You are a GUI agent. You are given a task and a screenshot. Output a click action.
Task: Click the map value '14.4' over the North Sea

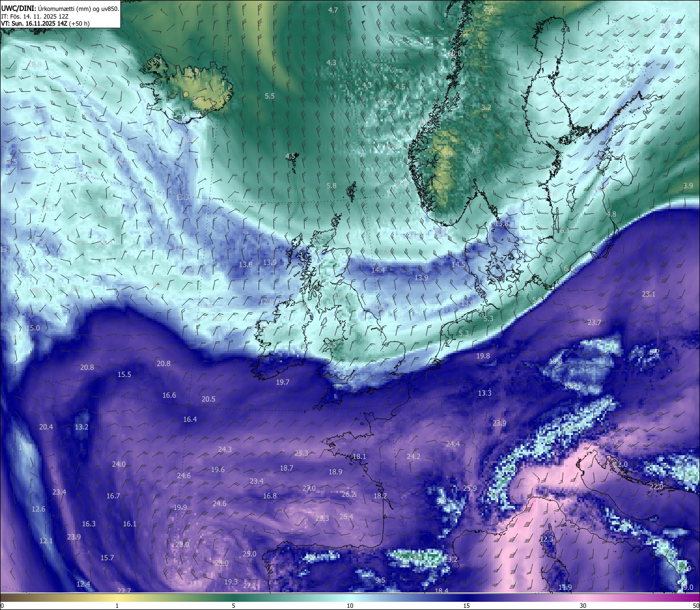click(x=378, y=270)
